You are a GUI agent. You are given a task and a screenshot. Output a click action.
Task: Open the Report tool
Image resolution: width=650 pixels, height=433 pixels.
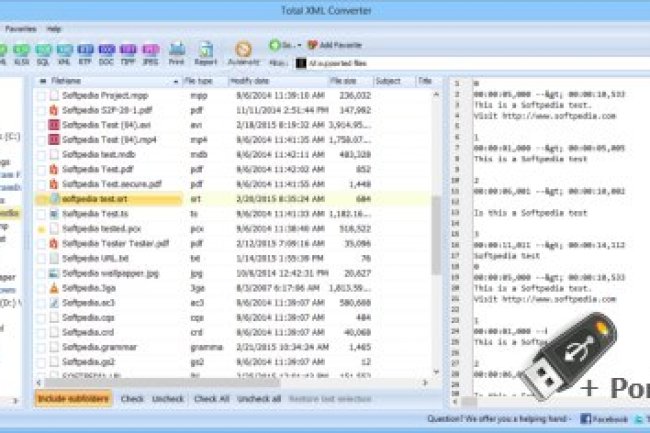(206, 50)
